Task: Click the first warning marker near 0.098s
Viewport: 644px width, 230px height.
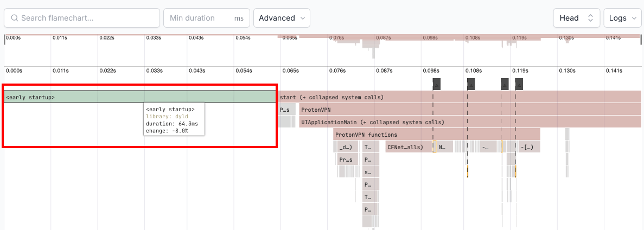Action: [436, 84]
